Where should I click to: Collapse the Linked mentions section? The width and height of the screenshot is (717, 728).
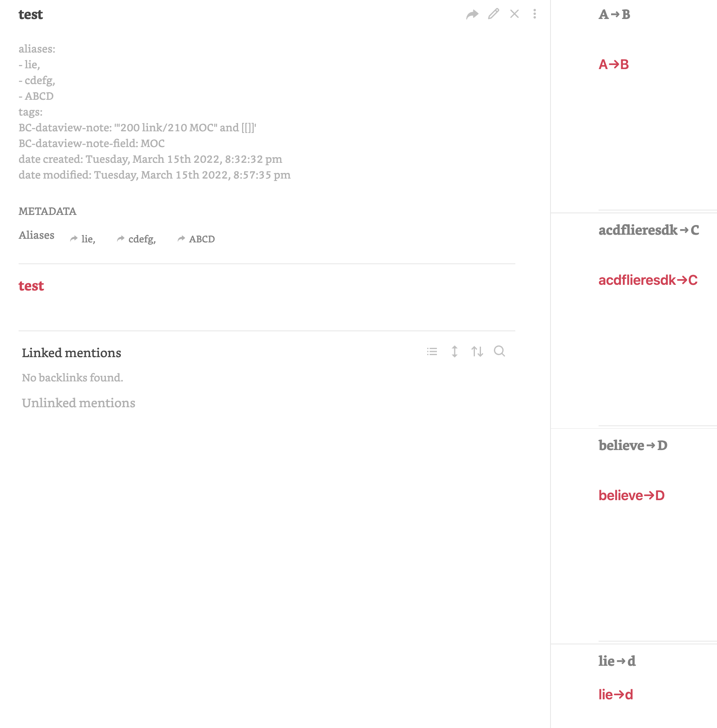tap(72, 353)
